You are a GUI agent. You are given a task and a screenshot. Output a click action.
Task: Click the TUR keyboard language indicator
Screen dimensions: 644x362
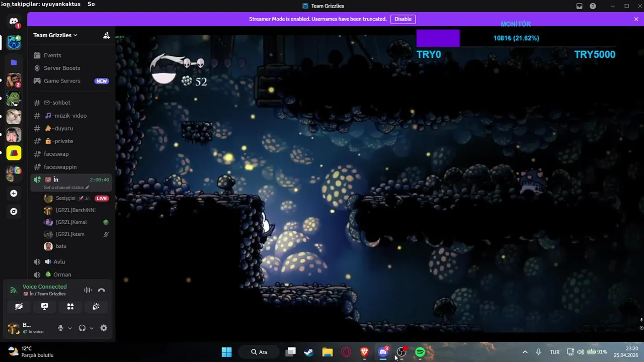pos(554,352)
